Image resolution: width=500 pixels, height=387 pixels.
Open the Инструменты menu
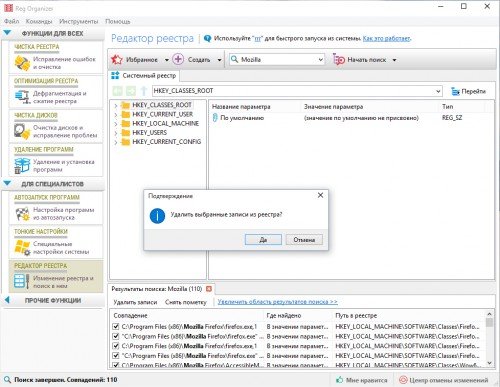pyautogui.click(x=79, y=21)
